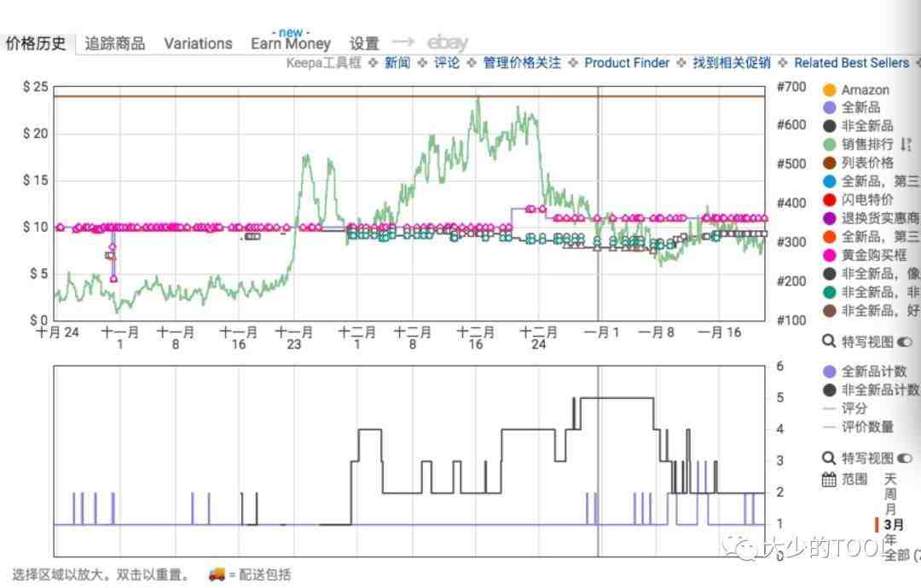This screenshot has height=588, width=921.
Task: Switch to the 追踪商品 tab
Action: click(x=115, y=43)
